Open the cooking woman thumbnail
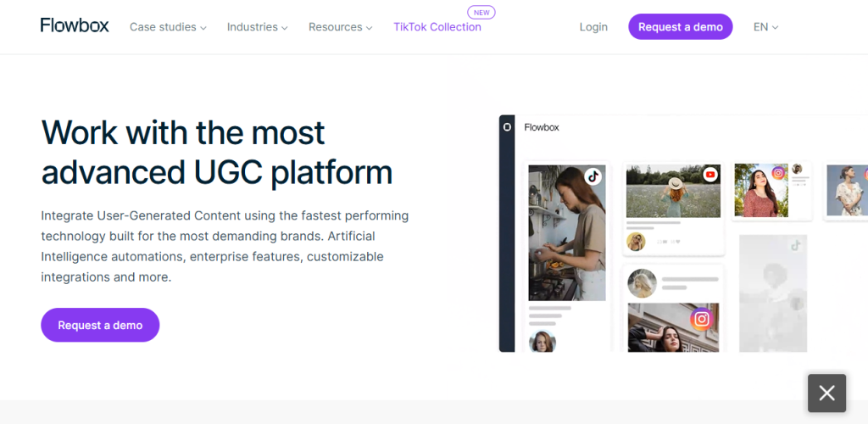Screen dimensions: 868x424 [x=567, y=233]
